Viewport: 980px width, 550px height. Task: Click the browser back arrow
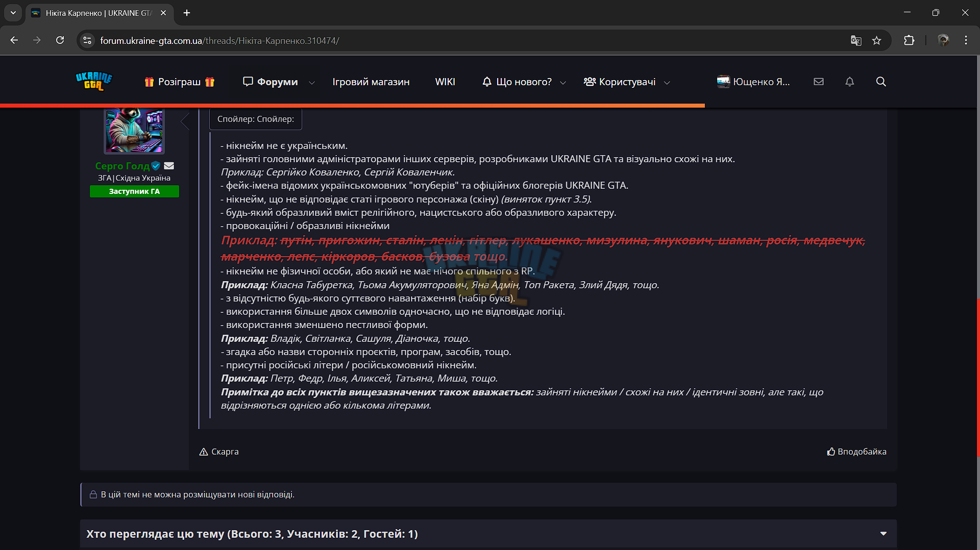coord(14,40)
